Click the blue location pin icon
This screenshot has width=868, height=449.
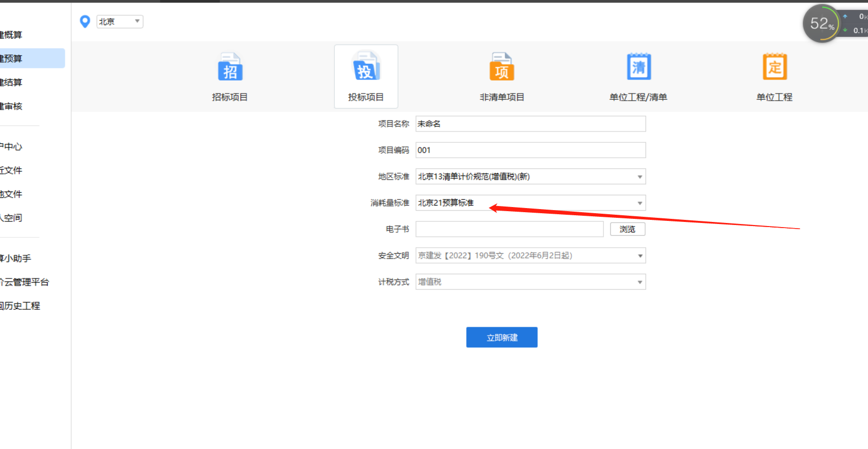(x=85, y=22)
